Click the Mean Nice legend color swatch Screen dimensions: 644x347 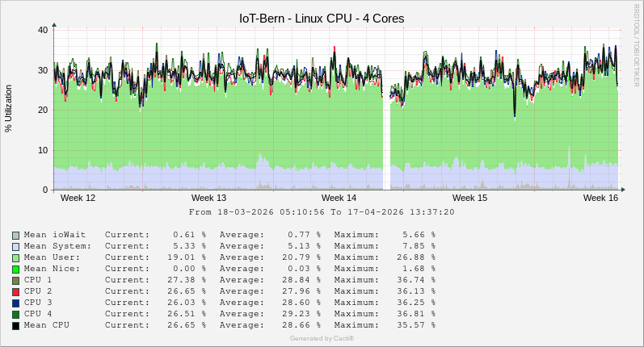[15, 269]
